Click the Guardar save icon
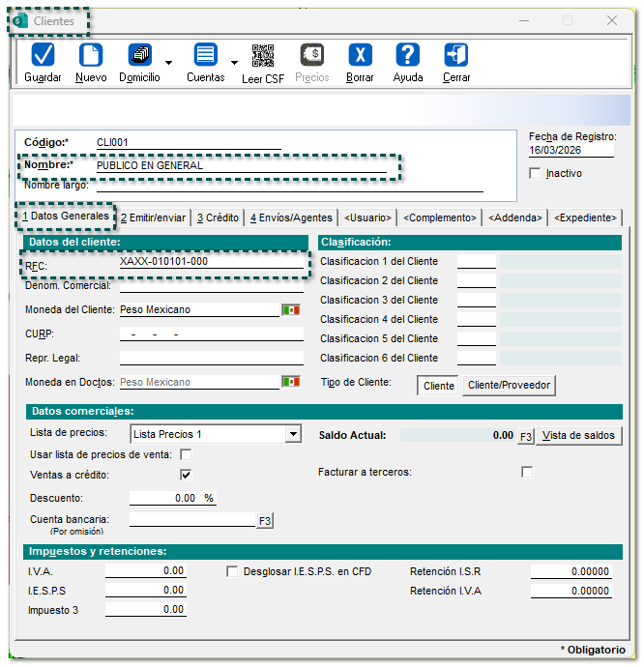This screenshot has height=667, width=644. click(43, 55)
